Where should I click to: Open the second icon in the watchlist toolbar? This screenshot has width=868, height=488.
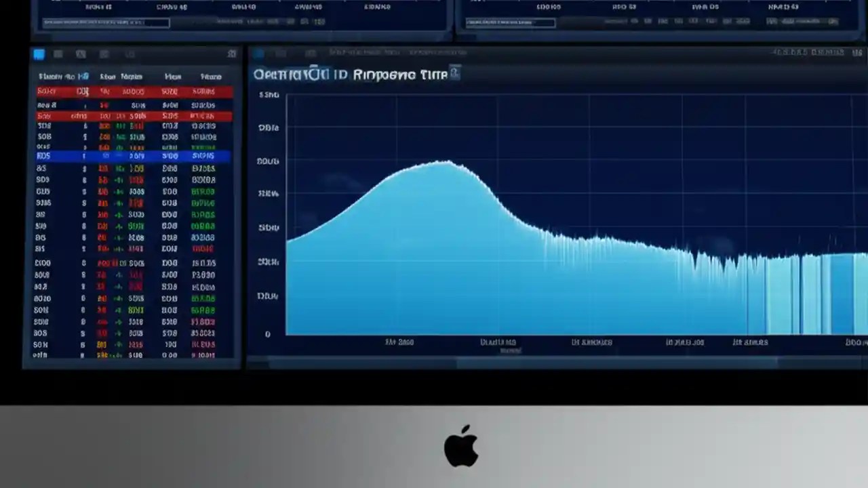[x=58, y=54]
